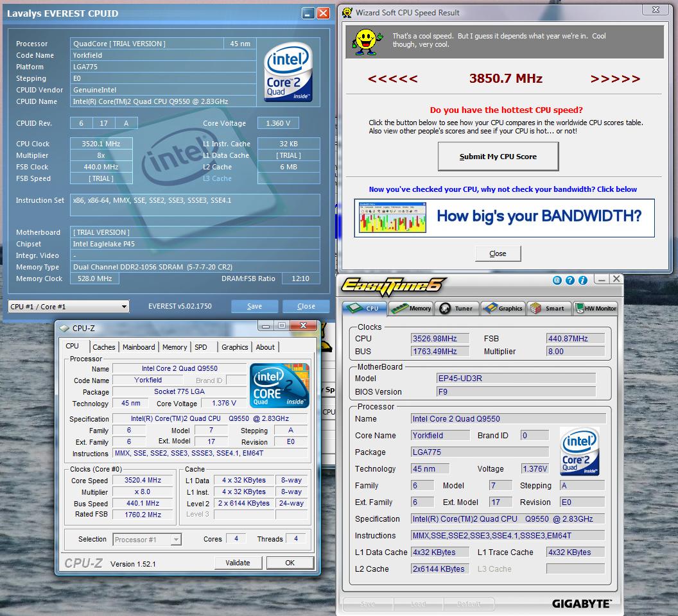Click the 3526.98MHz CPU clock field
The width and height of the screenshot is (678, 616).
(x=440, y=338)
